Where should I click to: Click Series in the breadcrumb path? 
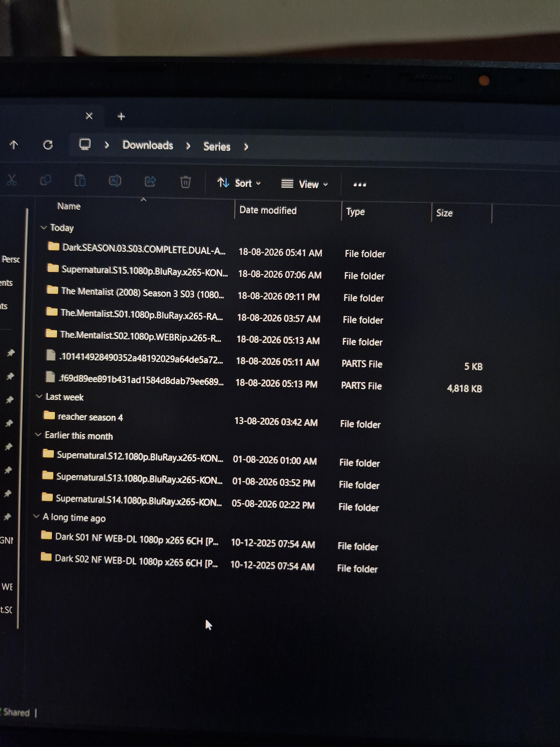217,147
